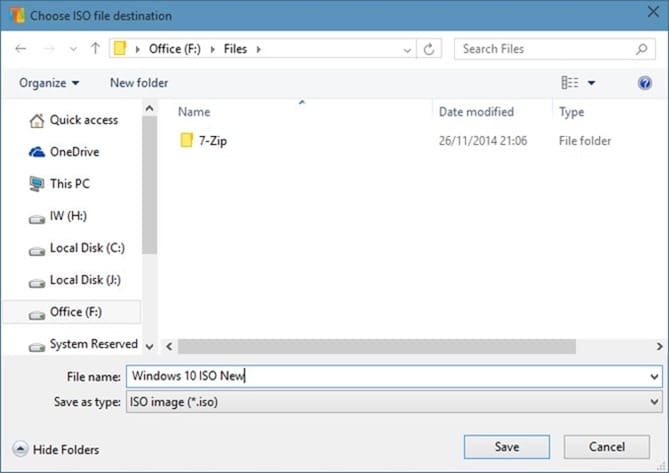Change view with the view icon
The image size is (669, 473).
click(570, 83)
